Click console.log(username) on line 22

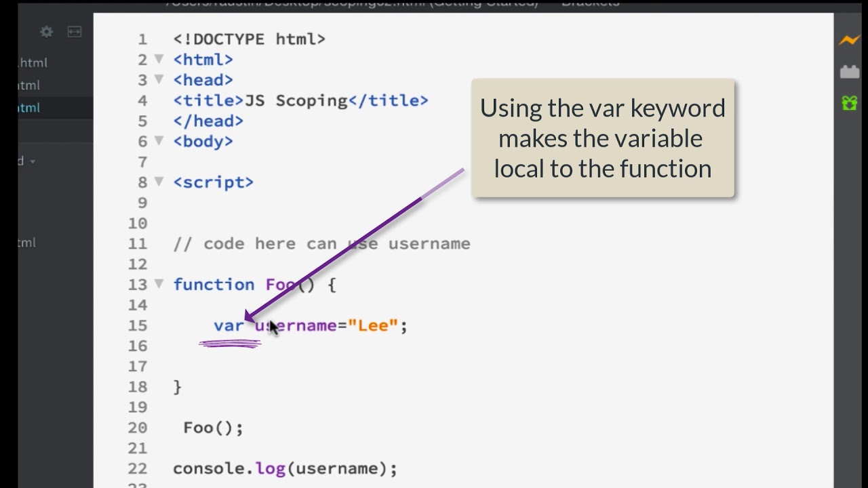pyautogui.click(x=285, y=468)
